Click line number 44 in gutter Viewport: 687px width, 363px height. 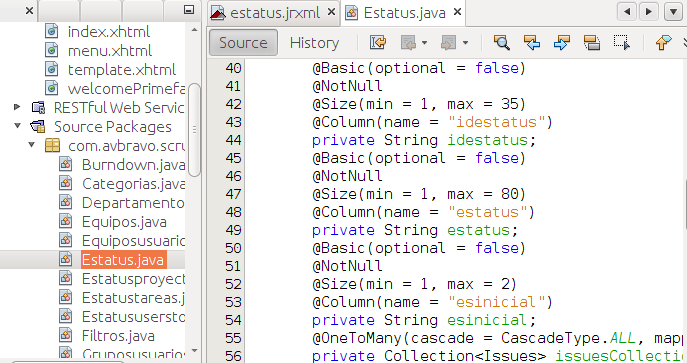(x=233, y=140)
